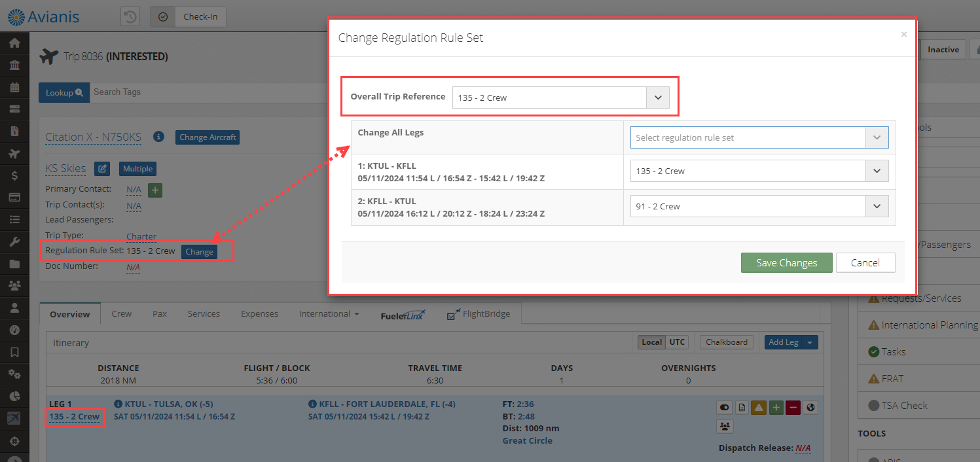Click the history clock icon beside Check-In

[130, 17]
